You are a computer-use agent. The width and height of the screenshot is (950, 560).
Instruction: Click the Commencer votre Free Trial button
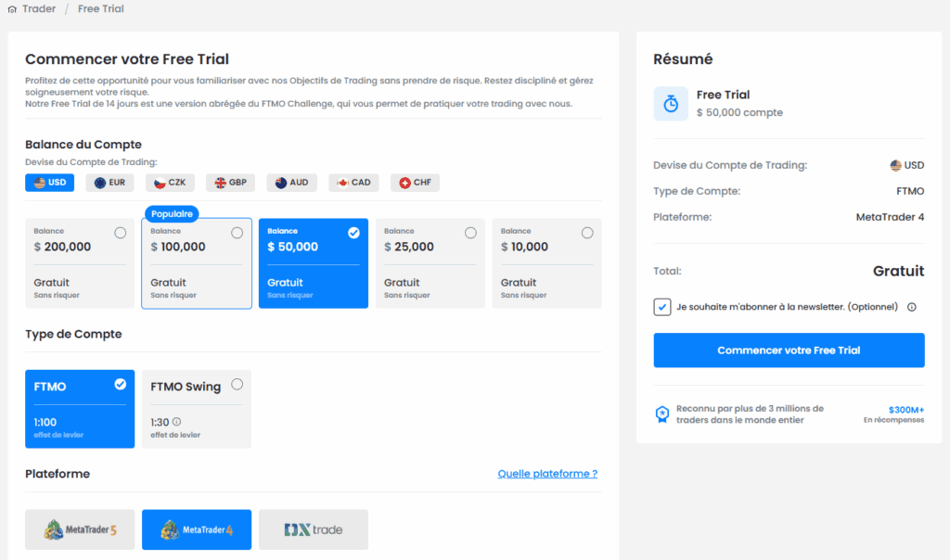point(788,350)
